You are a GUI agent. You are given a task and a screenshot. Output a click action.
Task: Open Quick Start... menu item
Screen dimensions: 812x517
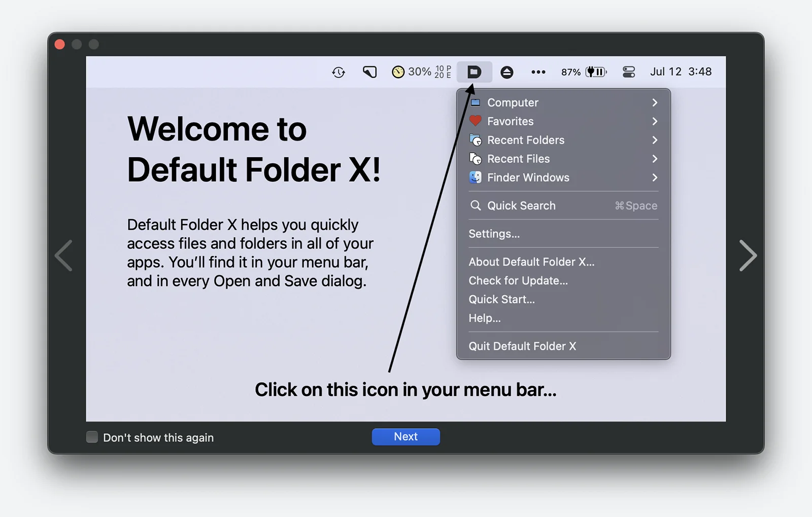[563, 299]
